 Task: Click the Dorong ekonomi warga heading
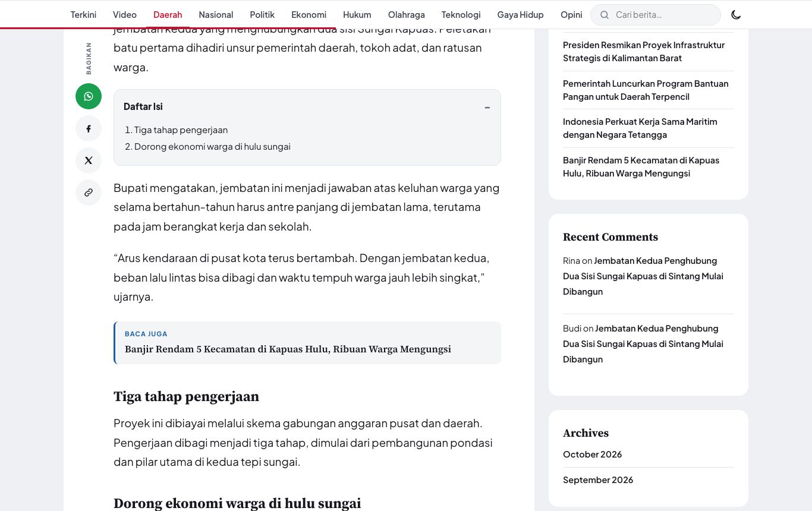[x=237, y=503]
